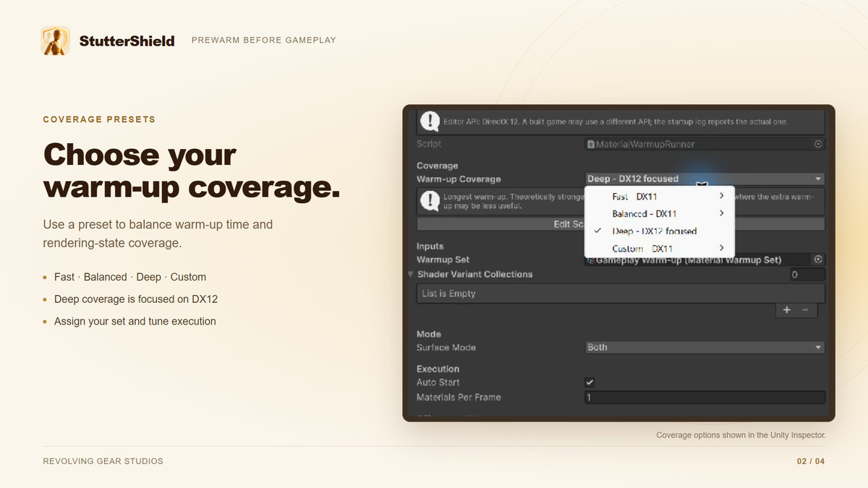Click the 'Choose your warm-up coverage.' heading
The width and height of the screenshot is (868, 488).
192,171
